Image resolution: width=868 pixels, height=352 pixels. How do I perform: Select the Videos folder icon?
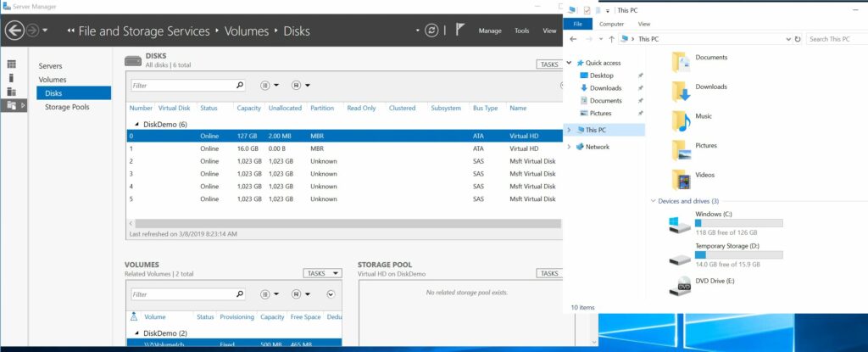click(682, 179)
